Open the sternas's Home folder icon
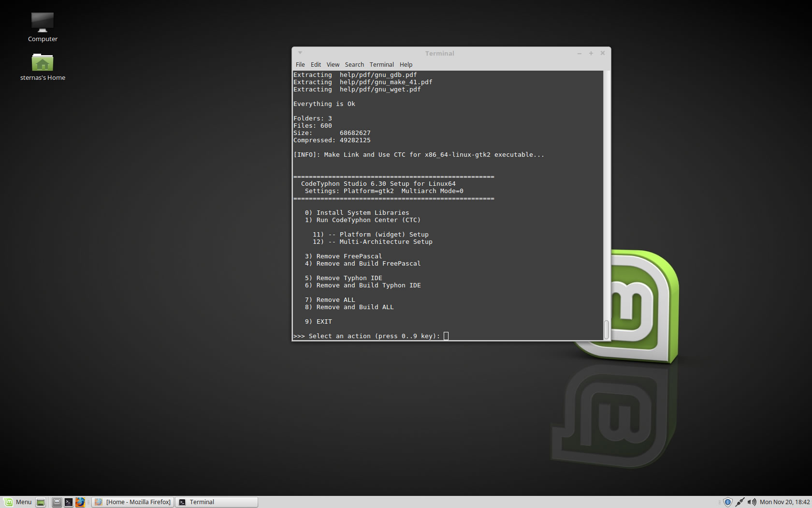 (x=43, y=67)
